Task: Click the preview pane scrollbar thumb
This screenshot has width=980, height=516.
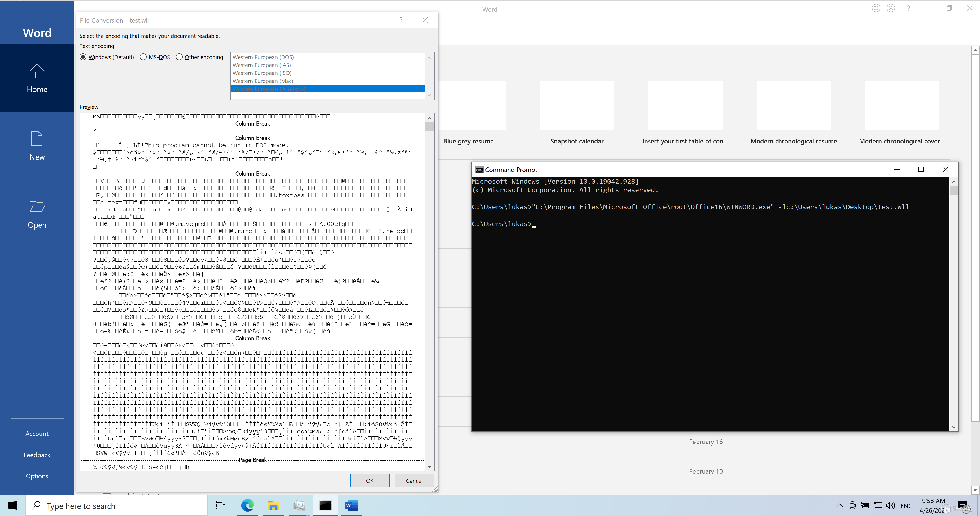Action: pyautogui.click(x=430, y=127)
